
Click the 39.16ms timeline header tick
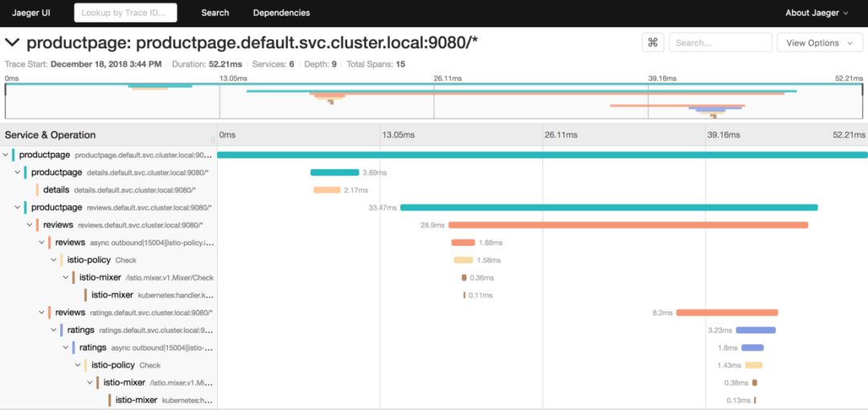723,134
